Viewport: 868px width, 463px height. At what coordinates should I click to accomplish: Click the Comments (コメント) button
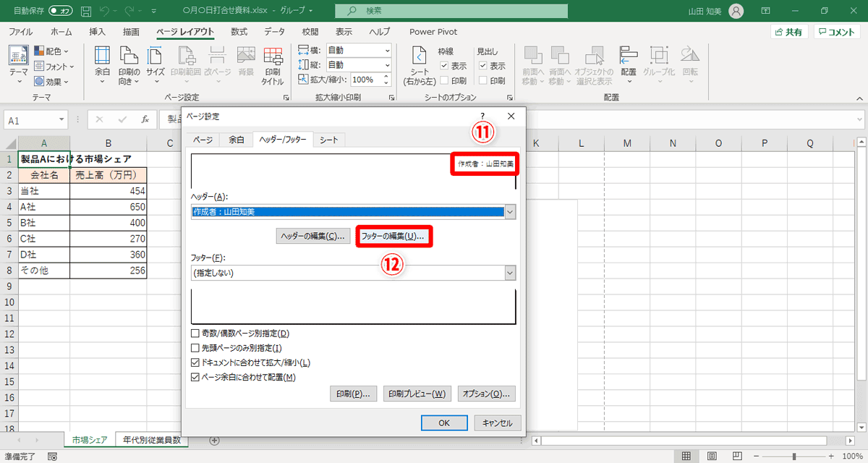(x=837, y=32)
